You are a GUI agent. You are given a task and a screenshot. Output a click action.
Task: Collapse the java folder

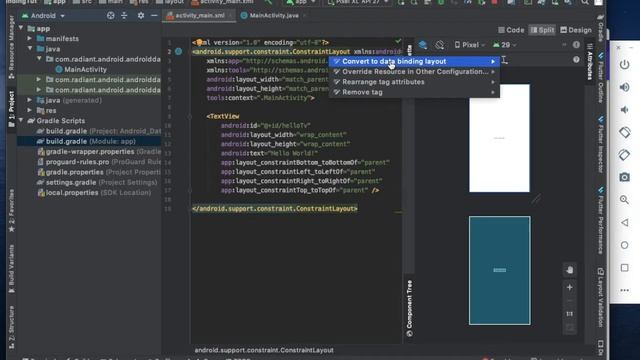(x=30, y=49)
